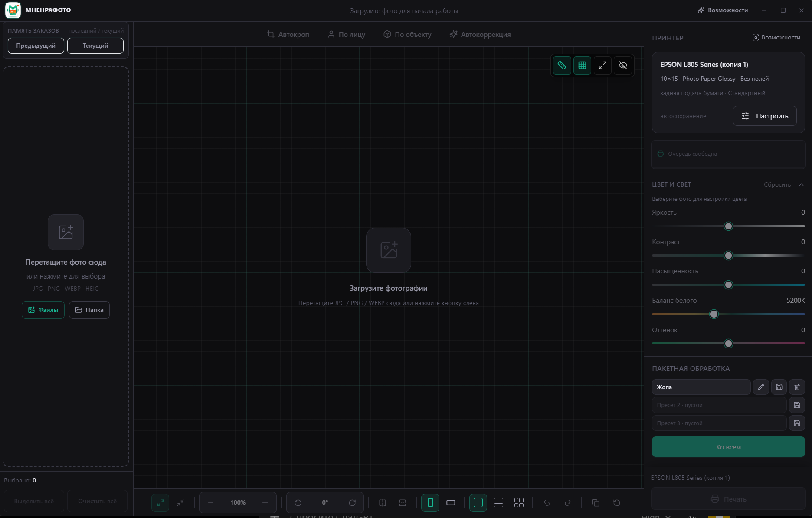Save to Пресет 3 slot
Image resolution: width=812 pixels, height=518 pixels.
pyautogui.click(x=797, y=423)
